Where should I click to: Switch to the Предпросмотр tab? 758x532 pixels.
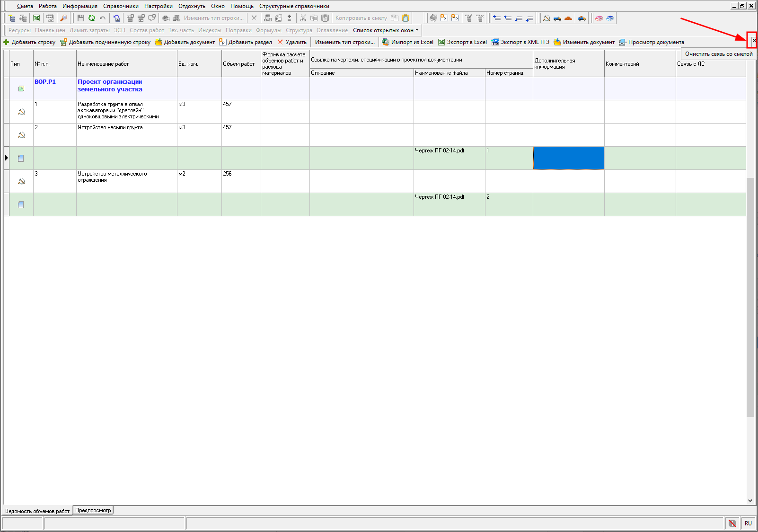click(93, 510)
